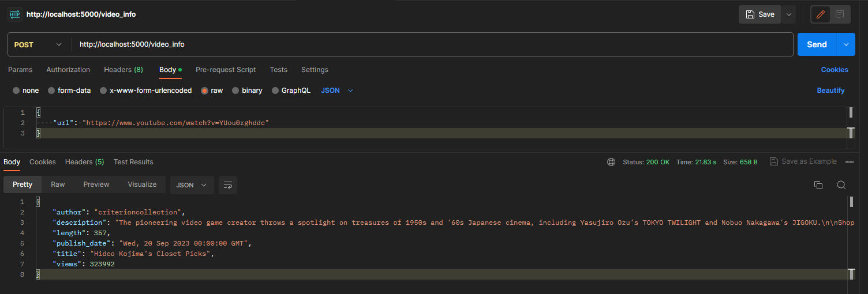Open the request Headers (8) tab
The width and height of the screenshot is (868, 294).
click(124, 70)
